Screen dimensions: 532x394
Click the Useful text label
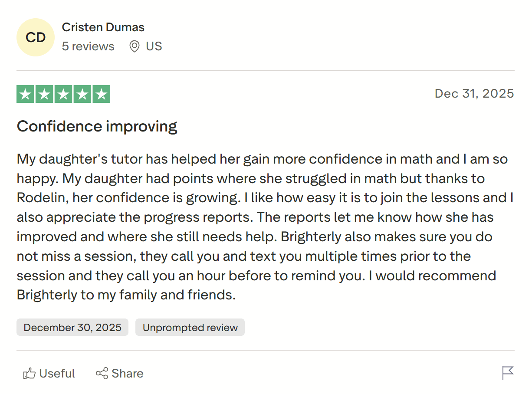[x=57, y=374]
